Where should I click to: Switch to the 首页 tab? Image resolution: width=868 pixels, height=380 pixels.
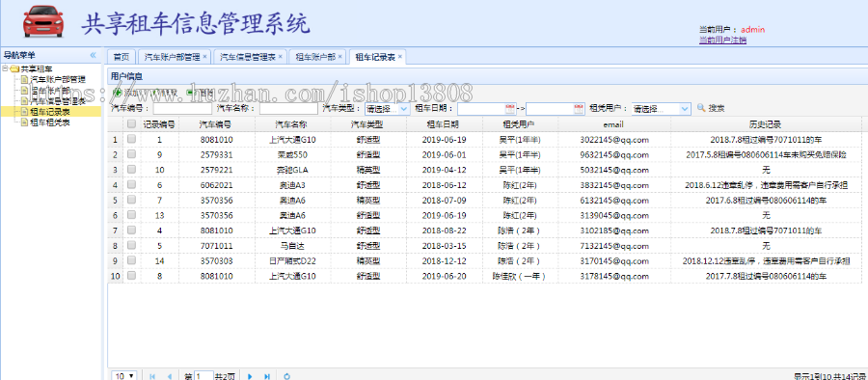tap(122, 57)
